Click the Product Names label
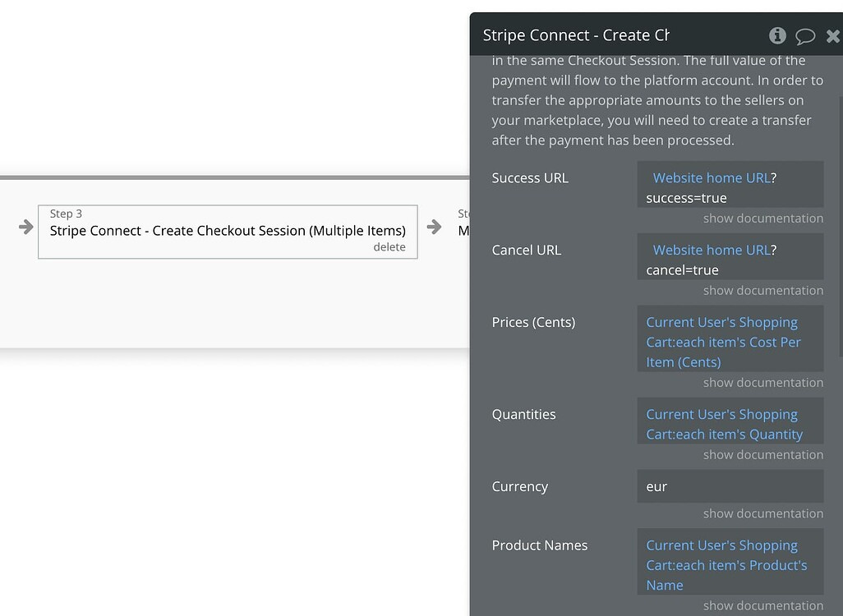The height and width of the screenshot is (616, 843). [x=539, y=545]
